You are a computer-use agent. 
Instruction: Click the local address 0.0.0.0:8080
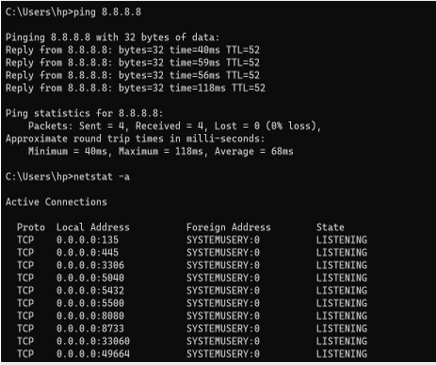pos(90,316)
